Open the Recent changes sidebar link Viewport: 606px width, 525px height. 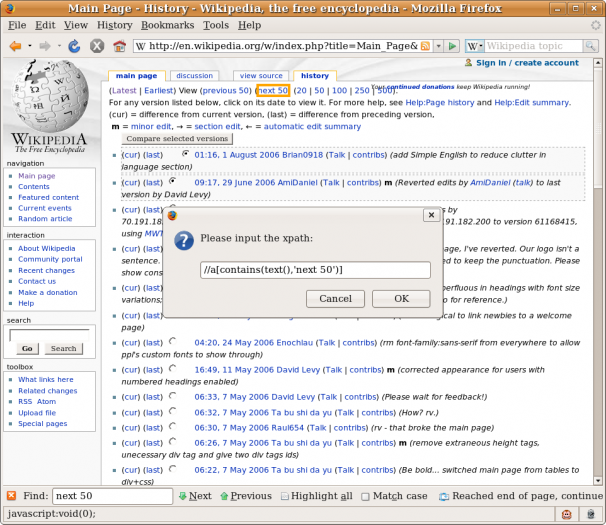[x=46, y=270]
